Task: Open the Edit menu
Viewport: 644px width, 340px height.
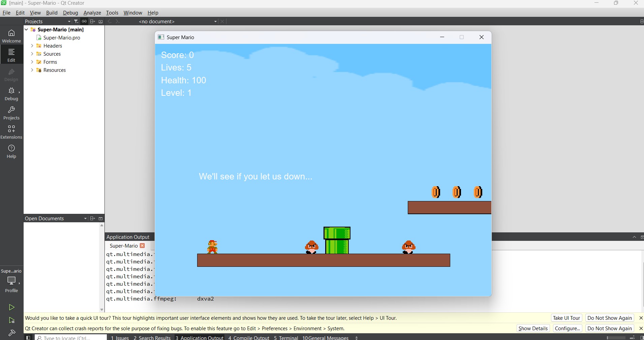Action: (20, 12)
